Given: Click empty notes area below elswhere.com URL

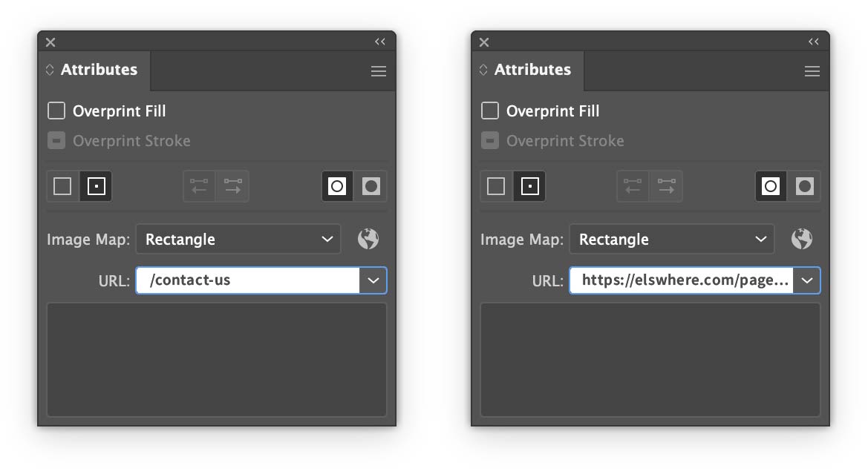Looking at the screenshot, I should click(x=650, y=359).
